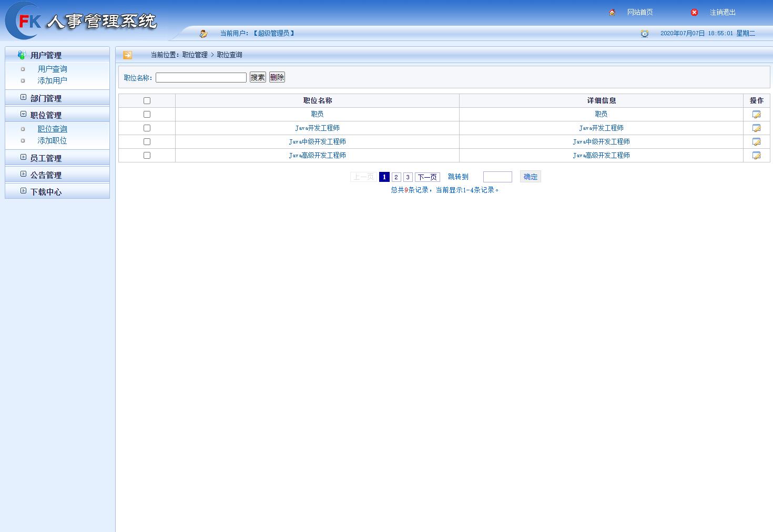Check the checkbox for Java中级开发工程师
Screen dimensions: 773x532
[147, 141]
